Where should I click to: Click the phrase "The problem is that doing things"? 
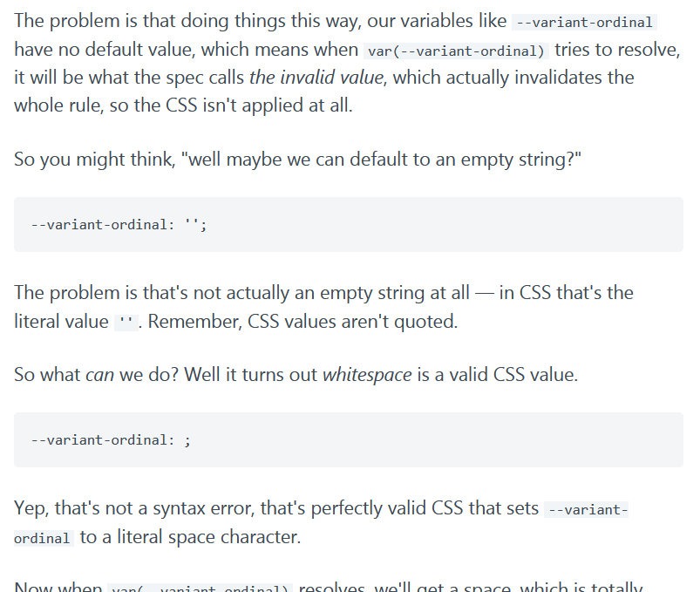pos(139,21)
